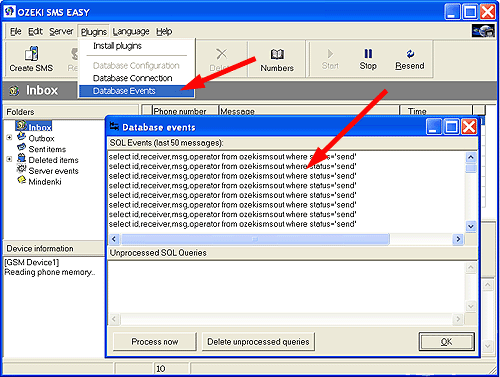Click Time column header
The height and width of the screenshot is (377, 500).
coord(436,111)
